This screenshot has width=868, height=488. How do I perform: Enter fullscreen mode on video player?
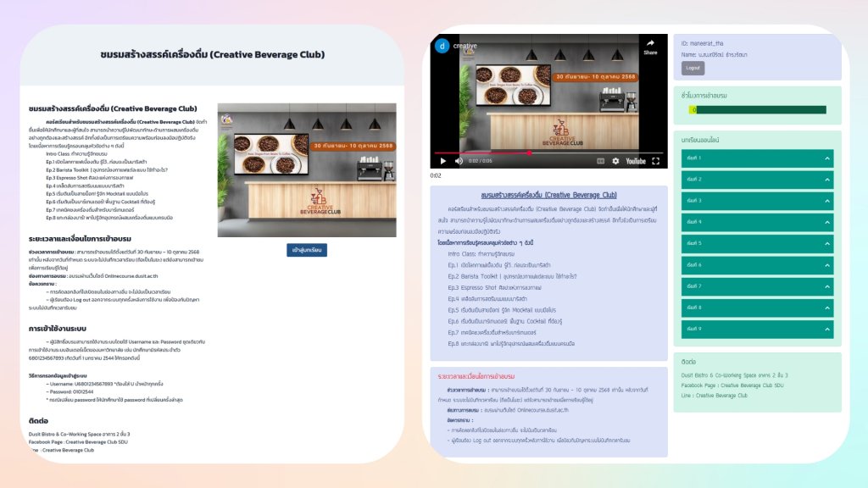656,160
